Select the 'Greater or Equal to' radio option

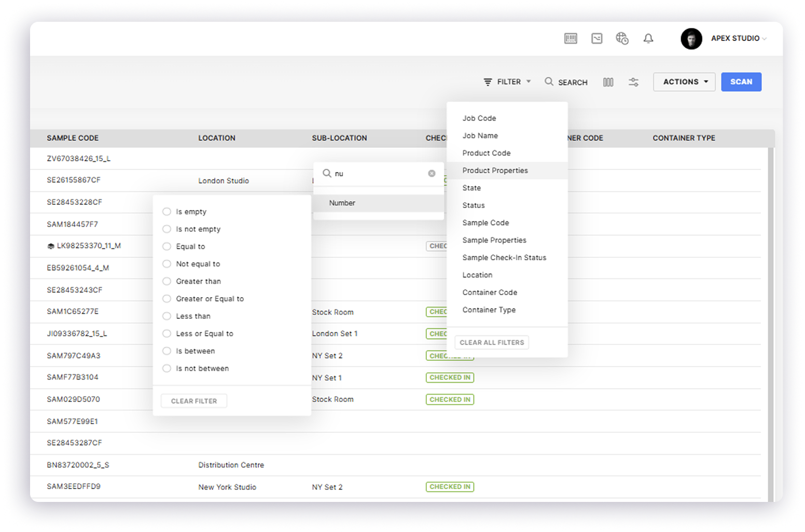tap(166, 299)
